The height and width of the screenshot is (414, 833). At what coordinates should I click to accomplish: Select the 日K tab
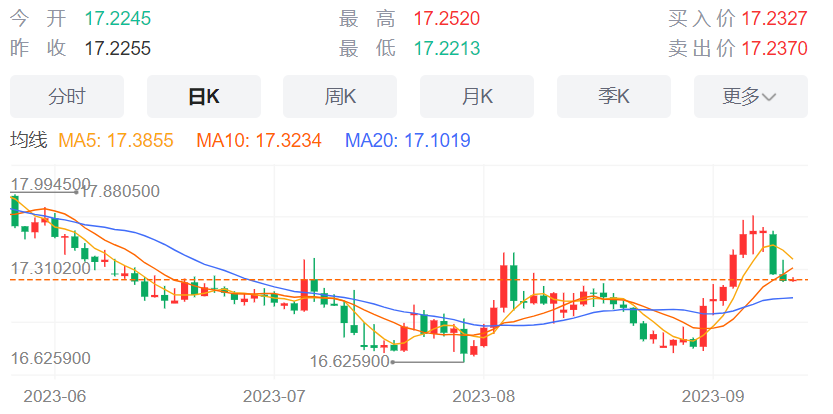pyautogui.click(x=203, y=96)
